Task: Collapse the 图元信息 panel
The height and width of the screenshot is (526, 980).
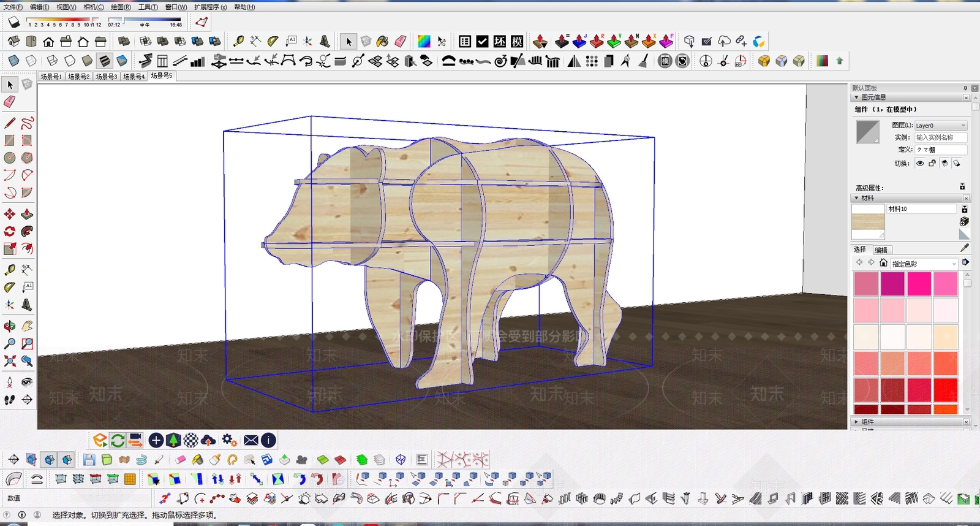Action: click(856, 97)
